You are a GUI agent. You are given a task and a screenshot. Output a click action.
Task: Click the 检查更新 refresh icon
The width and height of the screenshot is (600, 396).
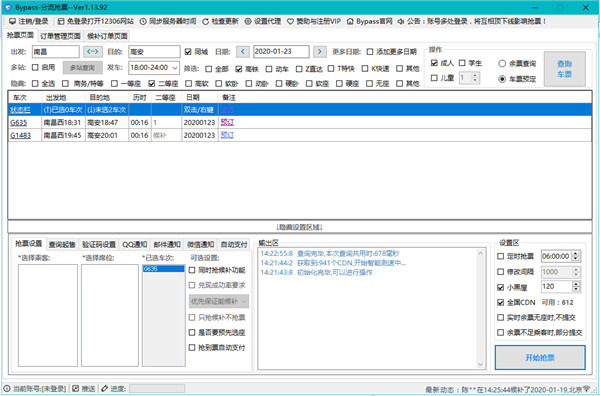[x=205, y=21]
